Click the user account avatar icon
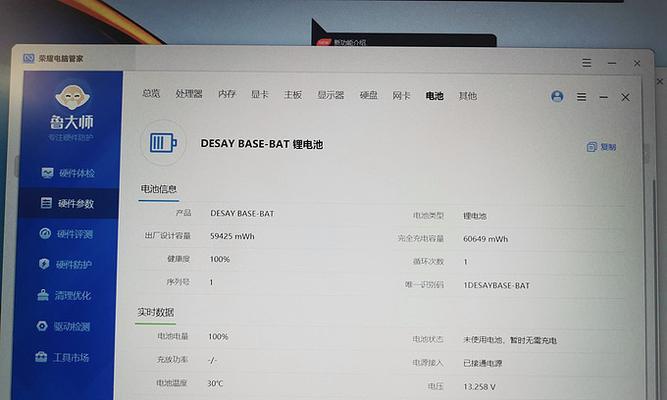 coord(557,97)
